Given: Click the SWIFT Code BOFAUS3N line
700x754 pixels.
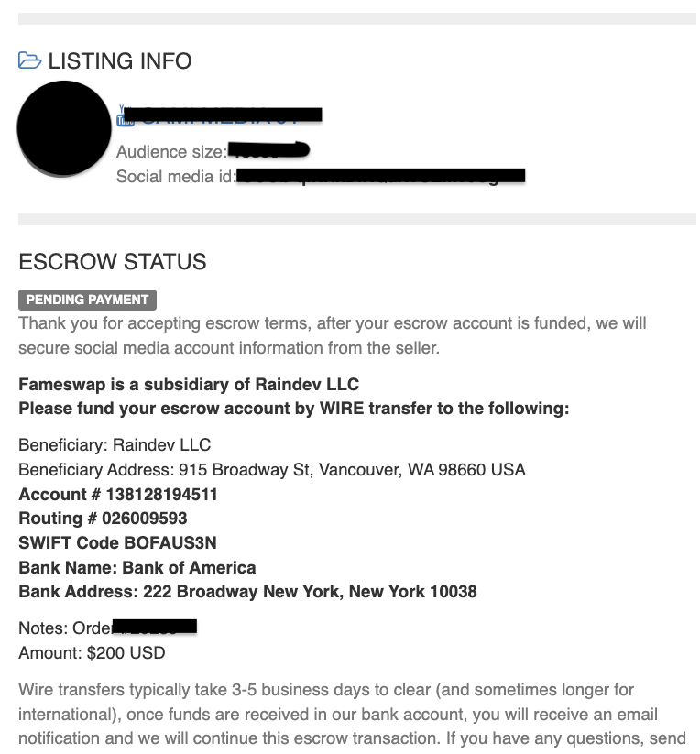Looking at the screenshot, I should [x=117, y=543].
